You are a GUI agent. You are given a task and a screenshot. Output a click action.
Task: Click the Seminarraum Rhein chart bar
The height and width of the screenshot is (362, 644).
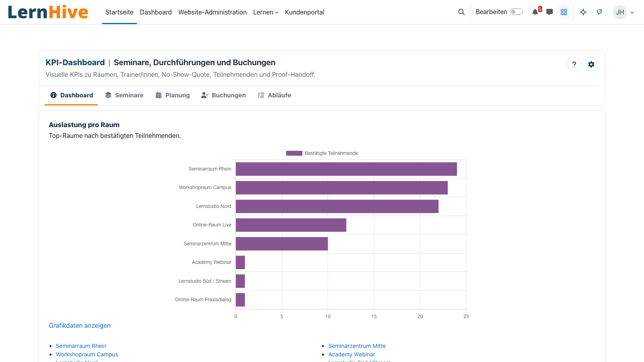pyautogui.click(x=346, y=169)
